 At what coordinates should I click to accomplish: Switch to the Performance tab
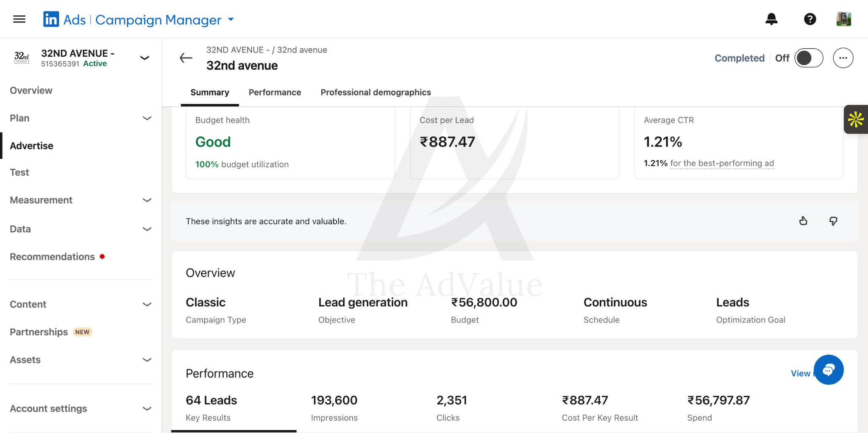tap(275, 92)
